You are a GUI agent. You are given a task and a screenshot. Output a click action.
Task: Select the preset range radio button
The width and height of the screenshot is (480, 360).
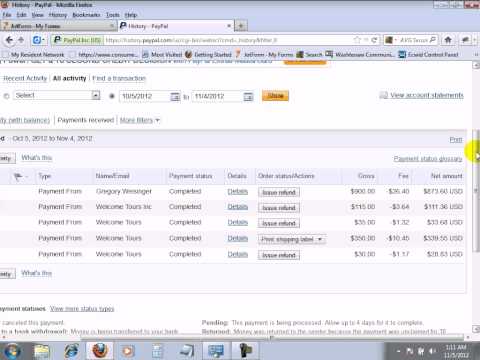click(x=6, y=96)
